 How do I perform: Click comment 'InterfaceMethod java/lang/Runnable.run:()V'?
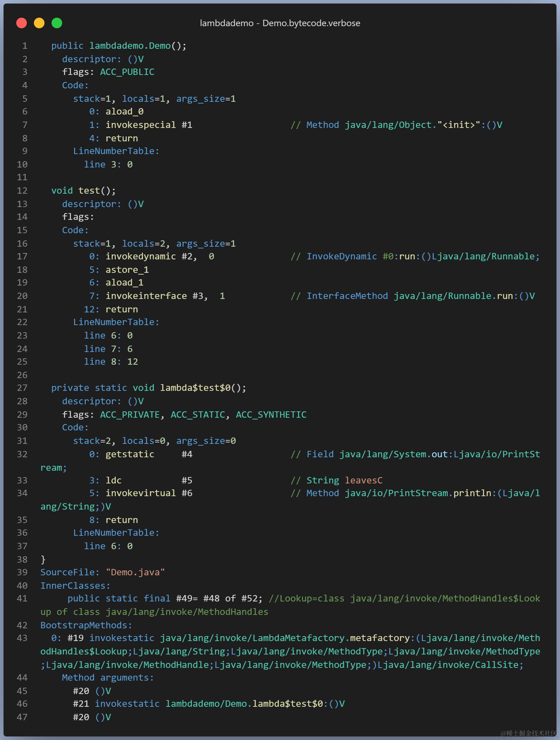pos(421,296)
